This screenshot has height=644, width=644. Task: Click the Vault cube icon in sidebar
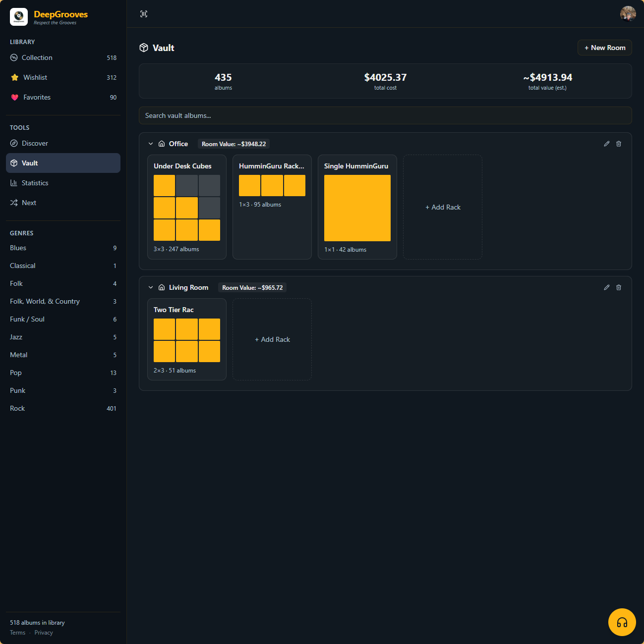(x=14, y=163)
